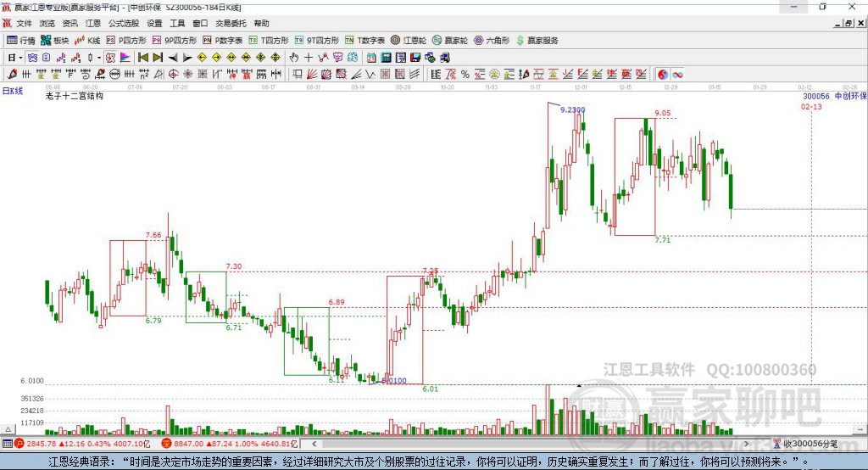Open the 板块 sectors view

(54, 41)
